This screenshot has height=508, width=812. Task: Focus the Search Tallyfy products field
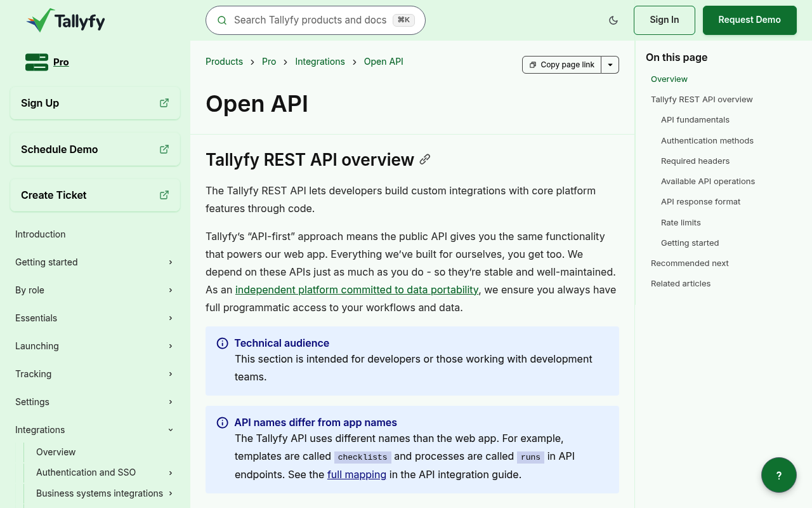[x=315, y=20]
